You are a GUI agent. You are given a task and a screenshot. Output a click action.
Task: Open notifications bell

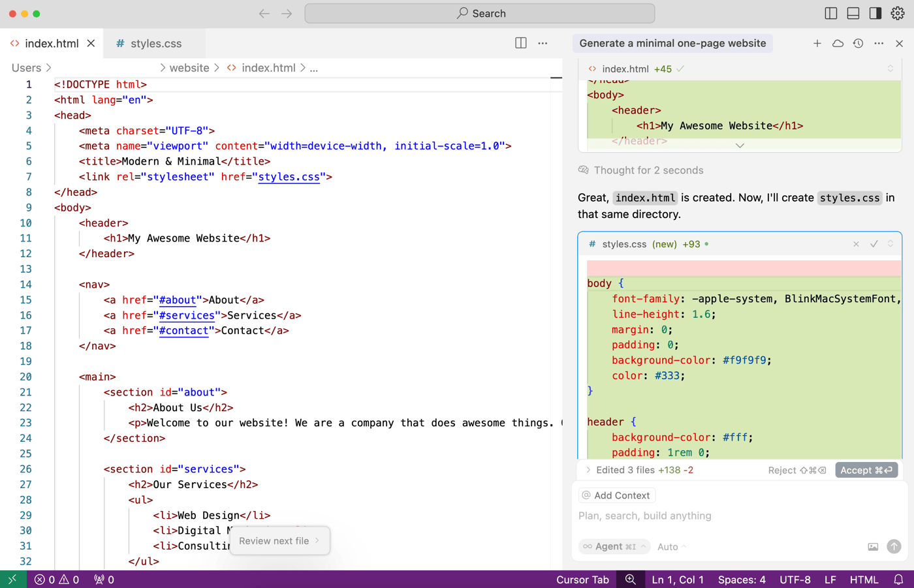(898, 580)
